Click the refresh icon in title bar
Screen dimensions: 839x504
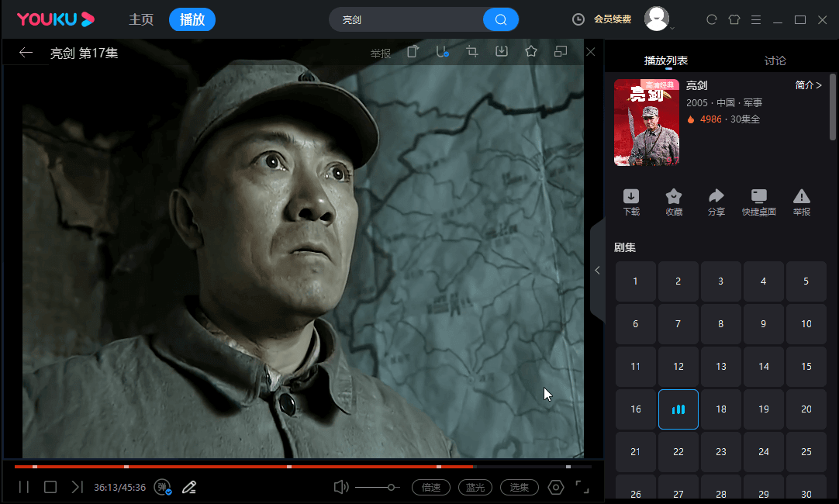point(712,20)
